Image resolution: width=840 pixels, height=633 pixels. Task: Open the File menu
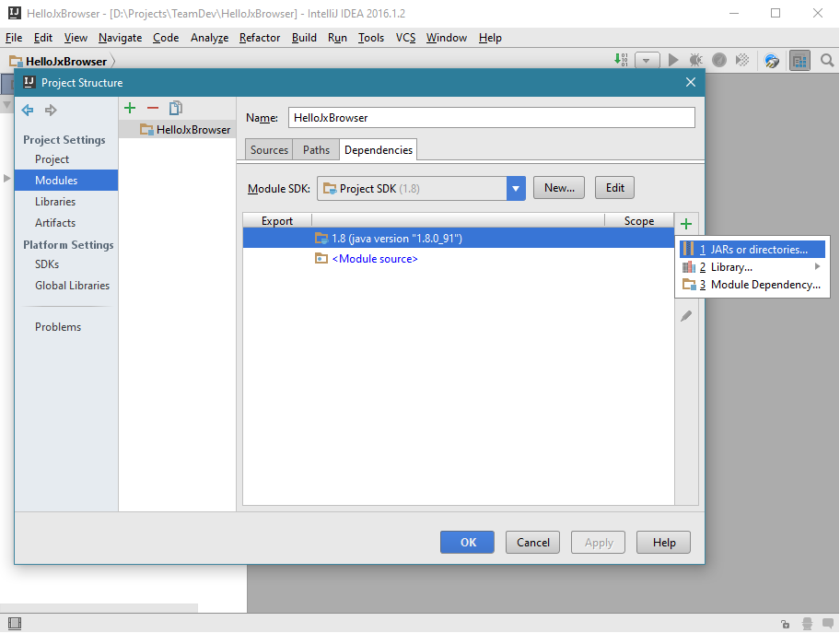14,38
